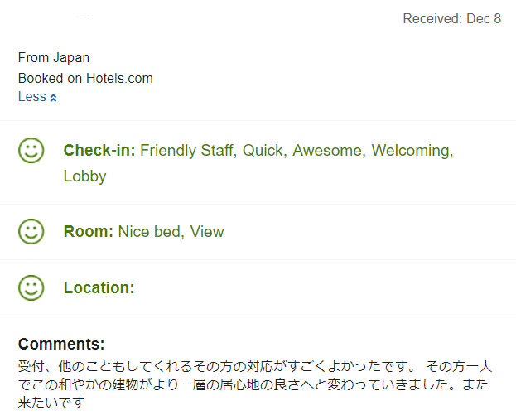Select the Nice bed tag
The height and width of the screenshot is (420, 516).
[149, 231]
